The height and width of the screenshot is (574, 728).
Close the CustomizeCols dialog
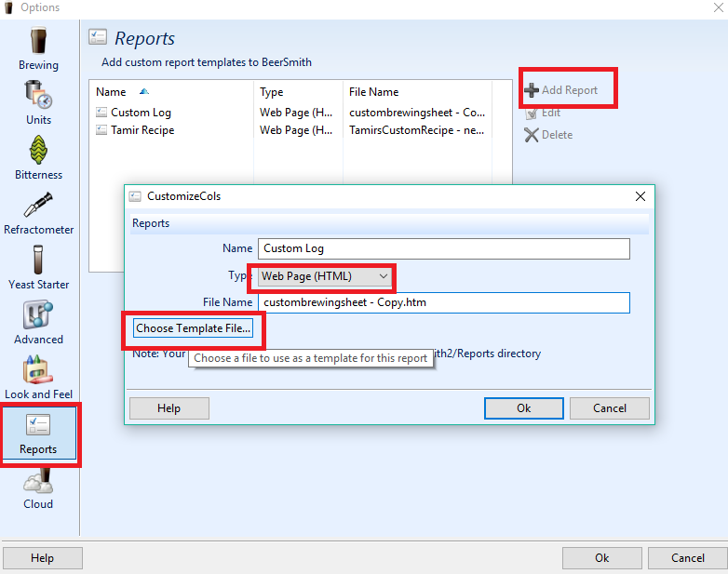640,196
